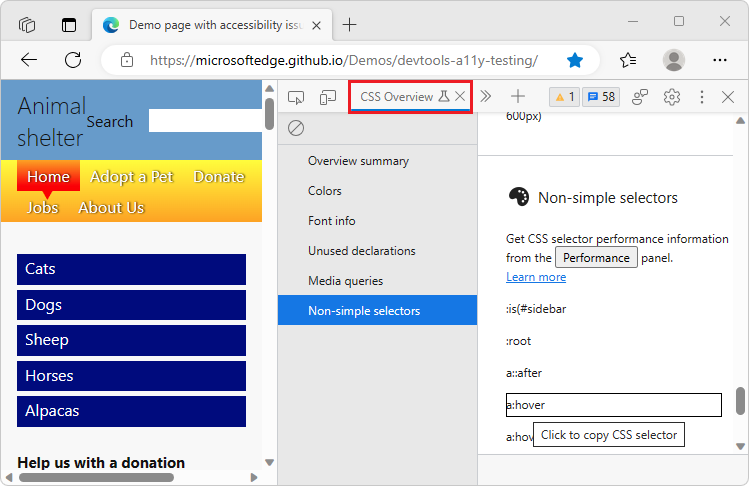Click the DevTools scroll down arrow
749x486 pixels.
click(x=740, y=446)
